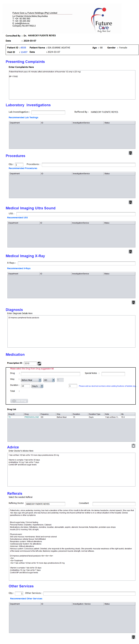This screenshot has height=644, width=139.
Task: Select PREDNISOLONE row in Drug List
Action: 32,417
